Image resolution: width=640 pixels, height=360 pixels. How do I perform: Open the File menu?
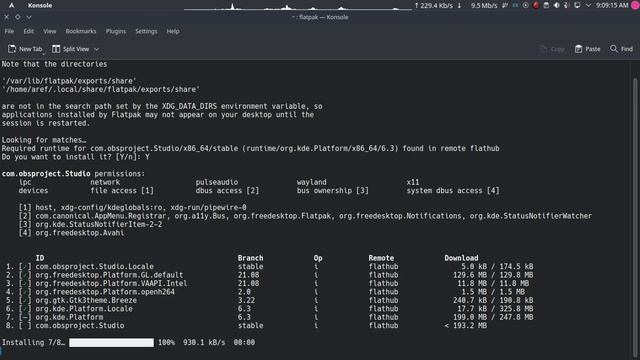[9, 31]
